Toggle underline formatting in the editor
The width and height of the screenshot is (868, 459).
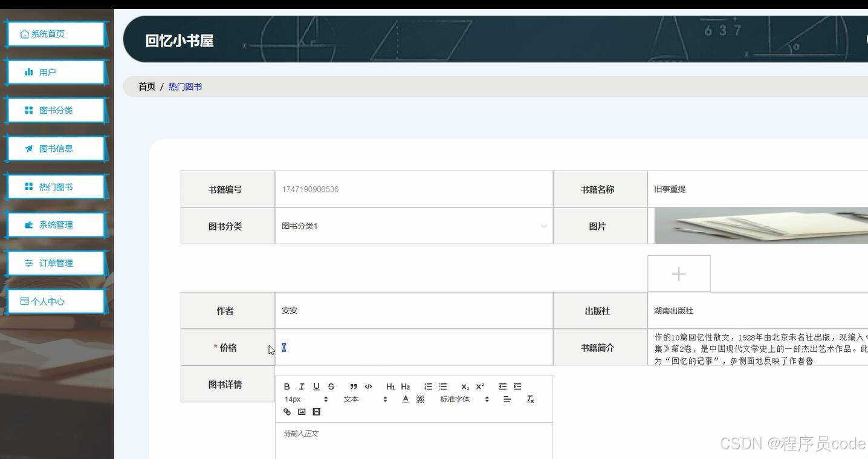pyautogui.click(x=316, y=386)
